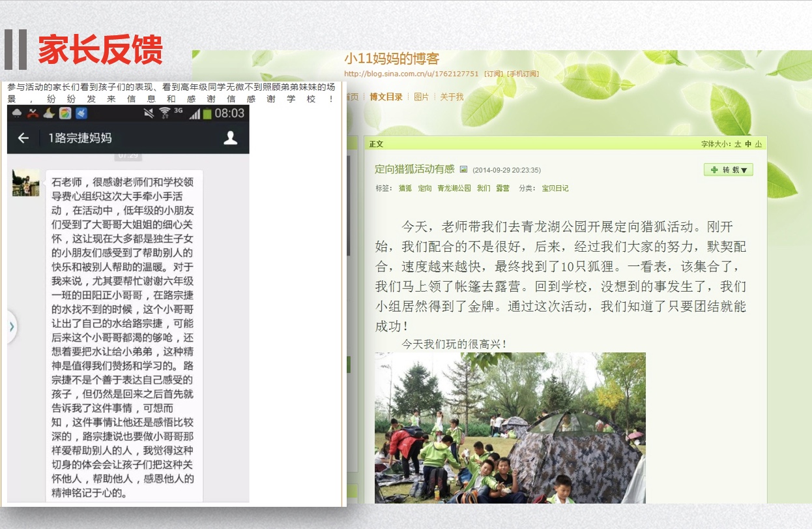
Task: Open the 博文目录 tab
Action: pyautogui.click(x=386, y=97)
